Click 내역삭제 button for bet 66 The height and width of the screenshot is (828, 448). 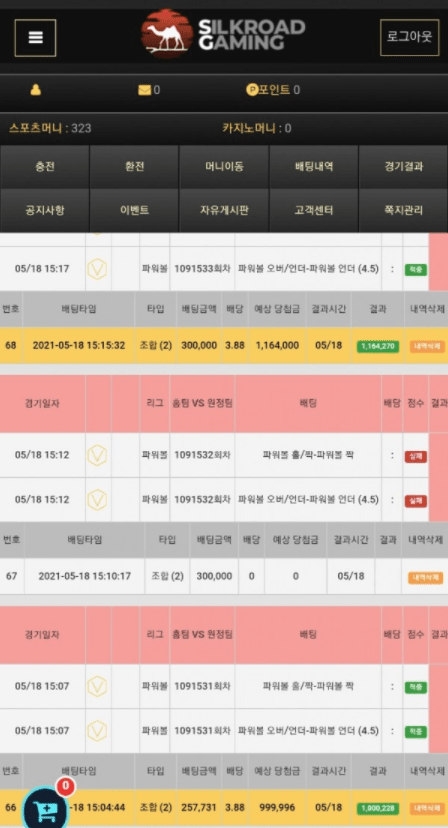pyautogui.click(x=427, y=808)
